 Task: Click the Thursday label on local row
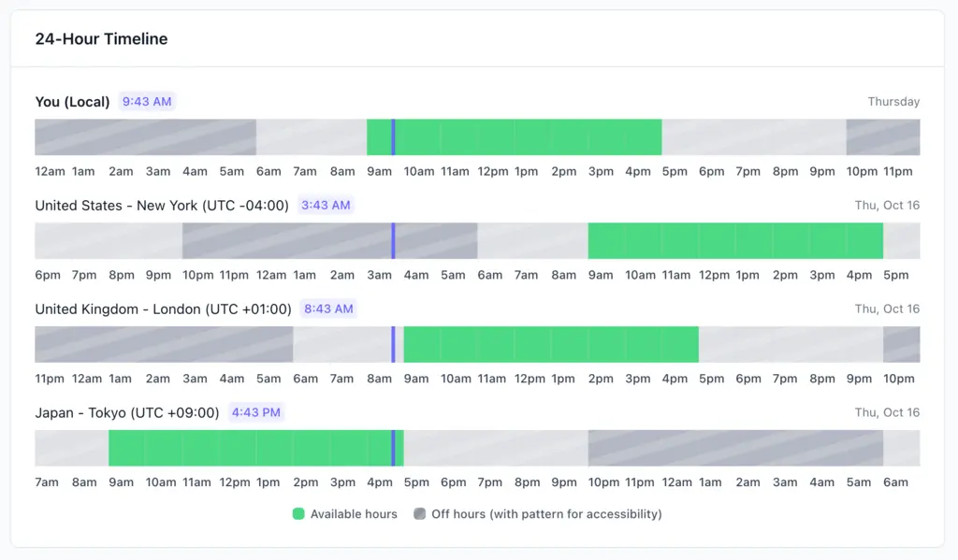tap(893, 102)
